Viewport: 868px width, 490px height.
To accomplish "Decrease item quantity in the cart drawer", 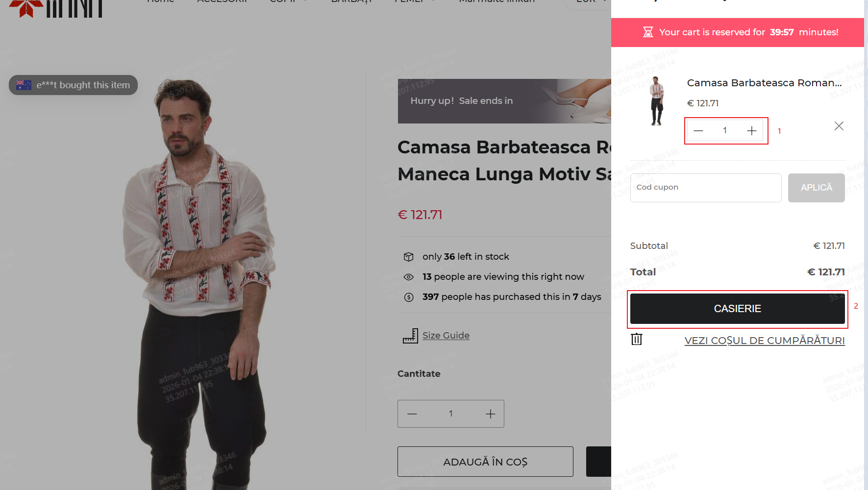I will (698, 131).
